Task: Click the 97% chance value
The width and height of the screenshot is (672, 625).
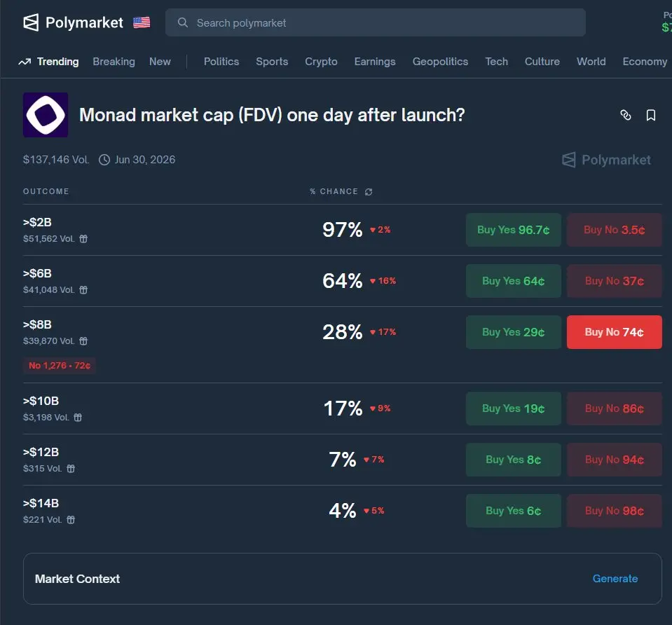Action: coord(343,230)
